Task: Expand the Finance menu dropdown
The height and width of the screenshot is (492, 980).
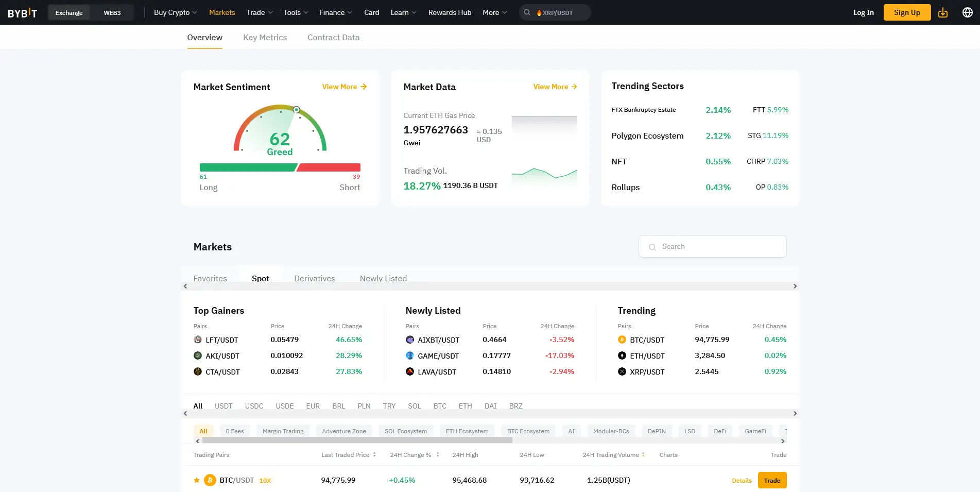Action: pyautogui.click(x=336, y=12)
